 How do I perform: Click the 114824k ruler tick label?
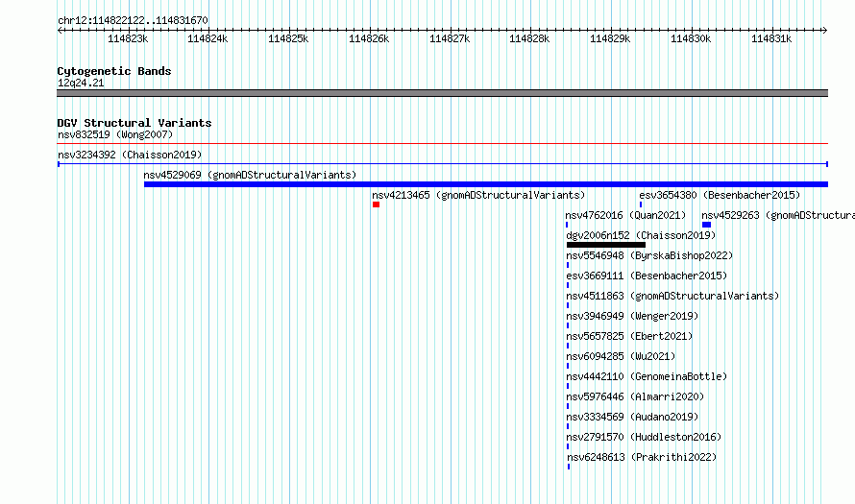point(208,38)
